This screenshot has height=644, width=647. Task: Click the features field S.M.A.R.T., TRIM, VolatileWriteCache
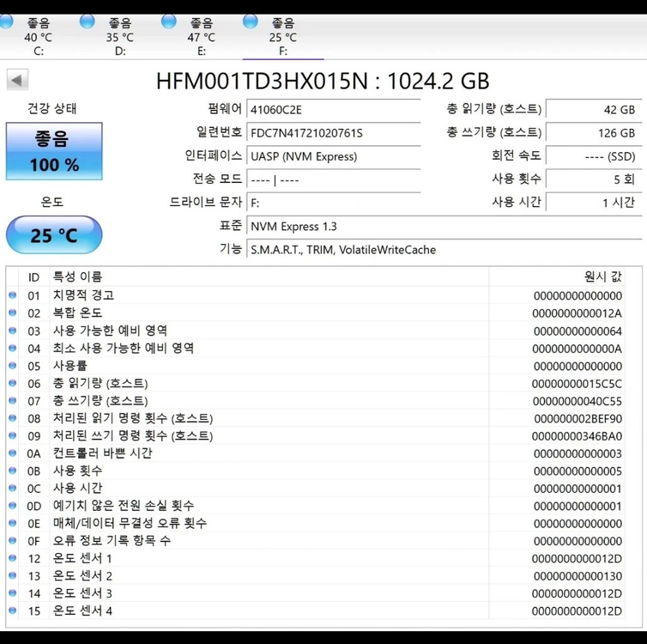(444, 250)
